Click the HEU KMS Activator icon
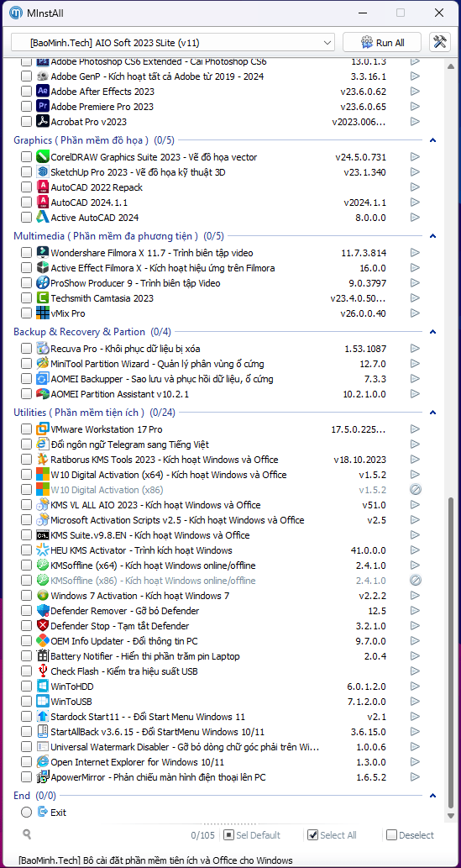The height and width of the screenshot is (868, 461). point(43,550)
